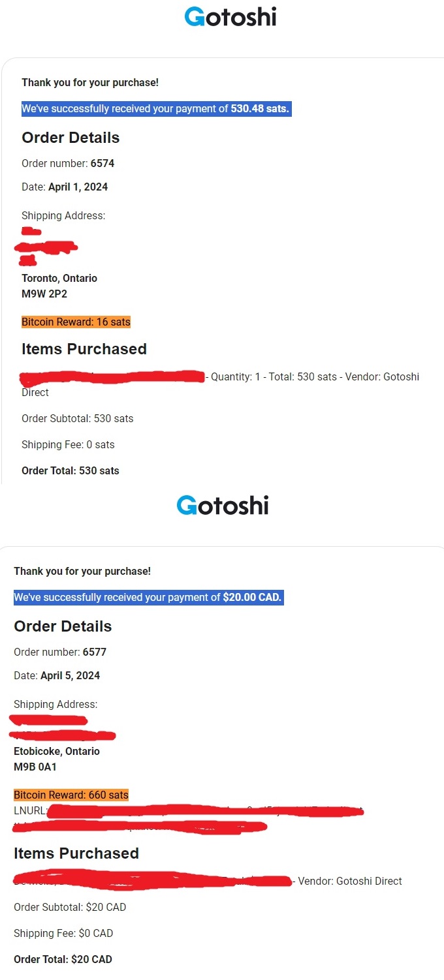This screenshot has height=980, width=444.
Task: Click the Bitcoin Reward: 16 sats highlight
Action: 76,322
